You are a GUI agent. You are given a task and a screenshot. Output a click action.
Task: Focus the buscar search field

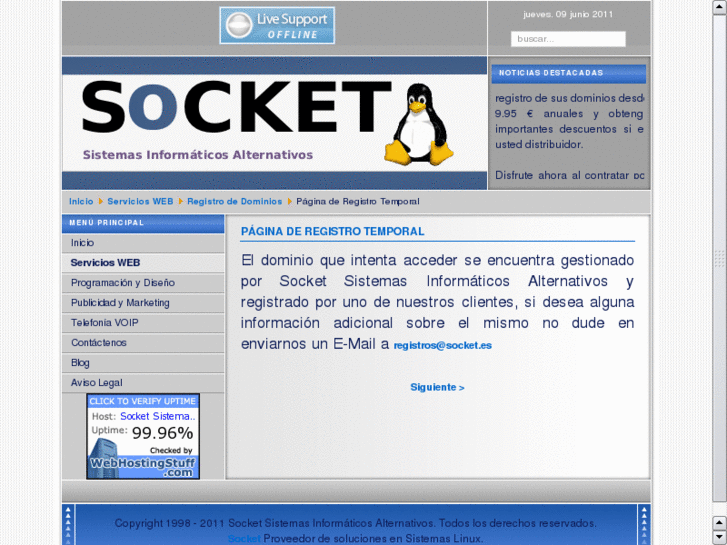coord(568,39)
